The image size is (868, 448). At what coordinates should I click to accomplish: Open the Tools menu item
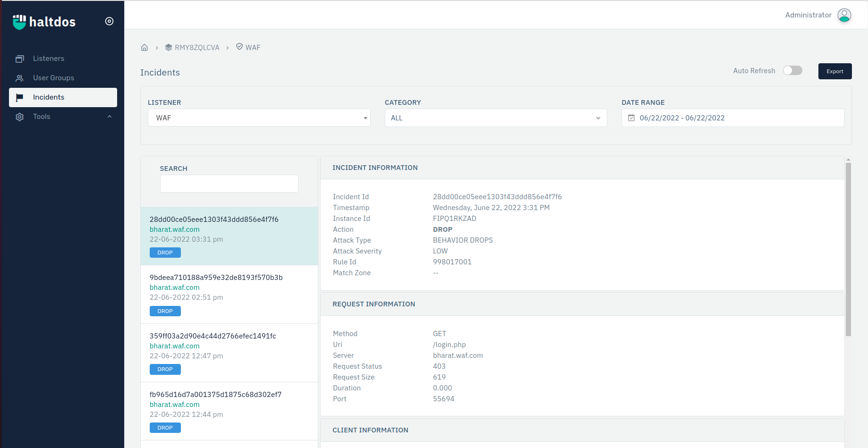tap(63, 117)
